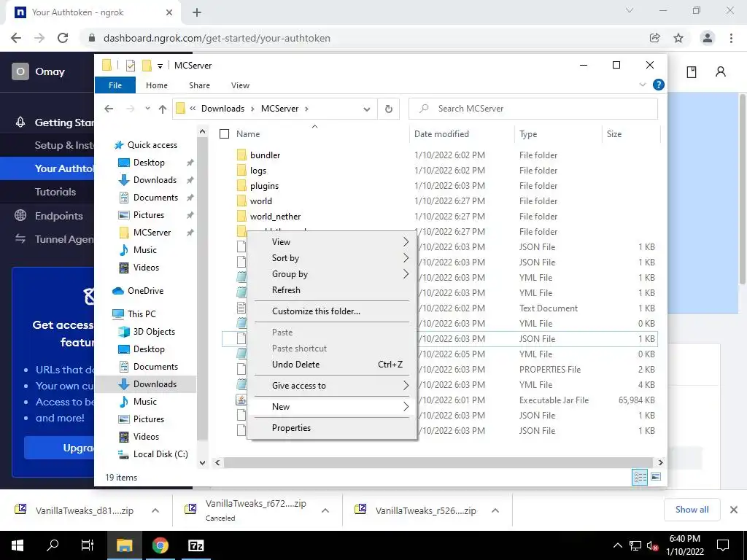The width and height of the screenshot is (747, 560).
Task: Open the Share ribbon tab
Action: pyautogui.click(x=199, y=85)
